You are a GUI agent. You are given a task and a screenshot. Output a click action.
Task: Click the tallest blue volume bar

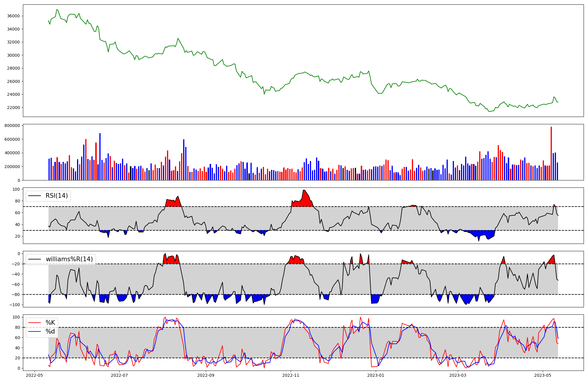click(x=100, y=156)
